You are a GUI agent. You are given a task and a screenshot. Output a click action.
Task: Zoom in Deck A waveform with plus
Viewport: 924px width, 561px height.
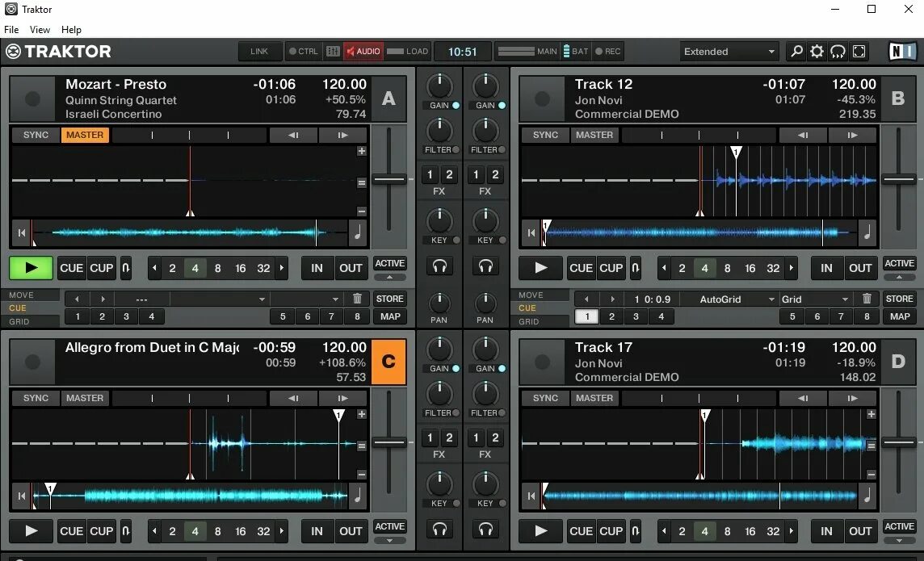[x=362, y=151]
